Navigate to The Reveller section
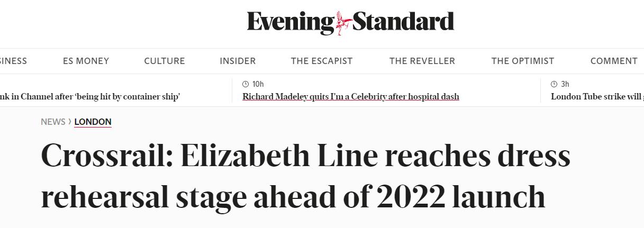Image resolution: width=644 pixels, height=228 pixels. [x=422, y=61]
